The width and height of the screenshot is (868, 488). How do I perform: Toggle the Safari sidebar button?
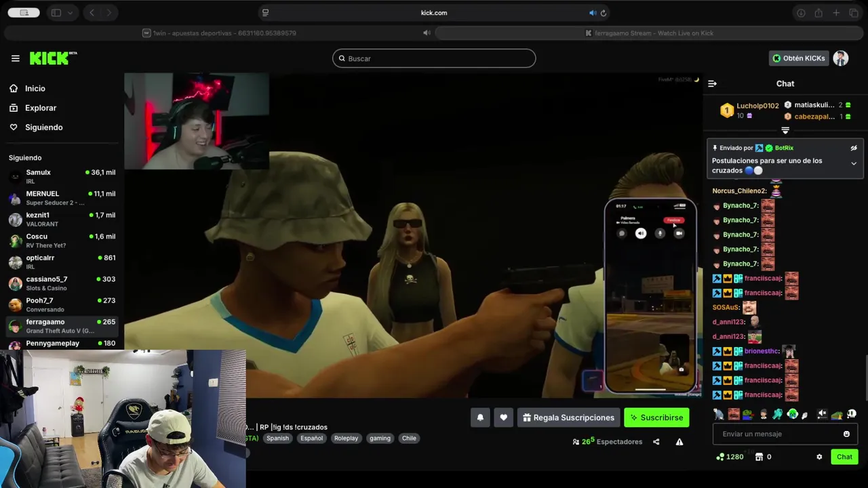(56, 13)
